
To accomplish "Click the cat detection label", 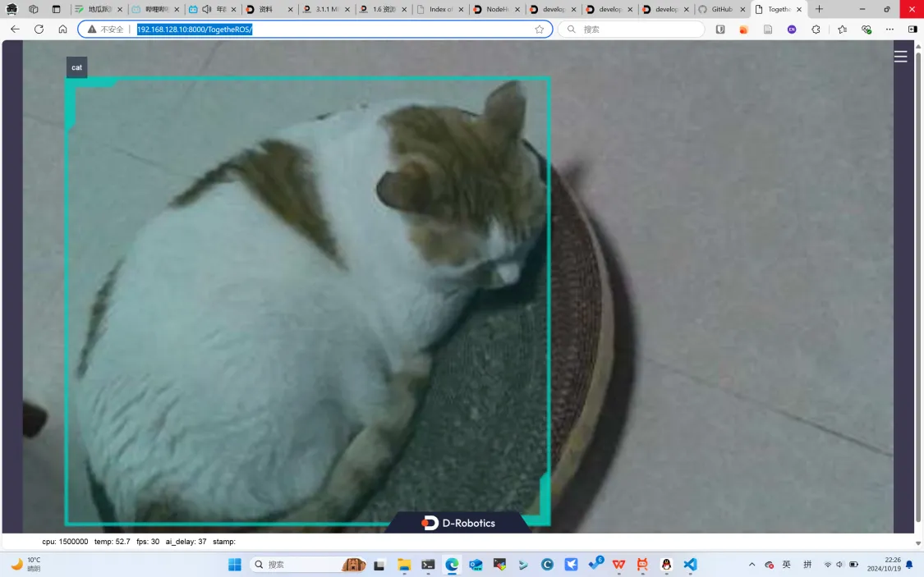I will tap(76, 67).
